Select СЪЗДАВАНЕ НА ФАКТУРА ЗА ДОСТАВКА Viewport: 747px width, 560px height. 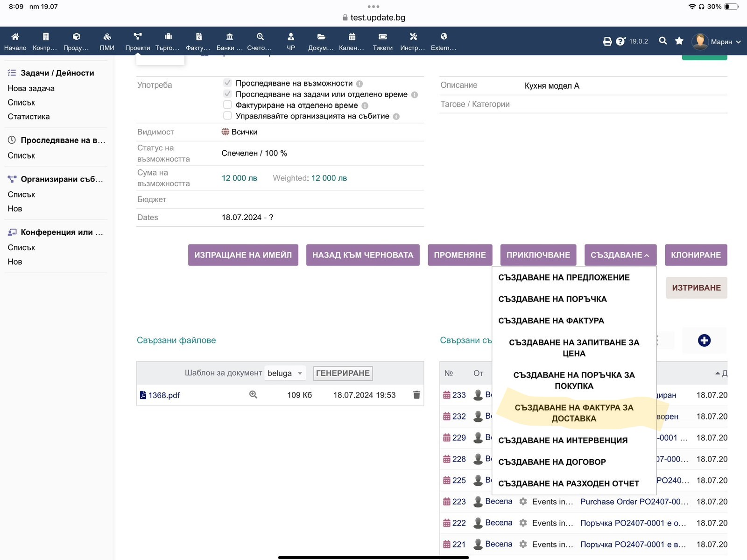click(x=574, y=413)
